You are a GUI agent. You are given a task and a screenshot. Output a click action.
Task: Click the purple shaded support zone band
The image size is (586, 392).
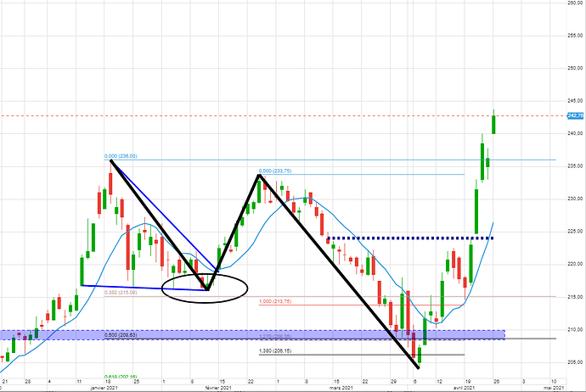255,335
